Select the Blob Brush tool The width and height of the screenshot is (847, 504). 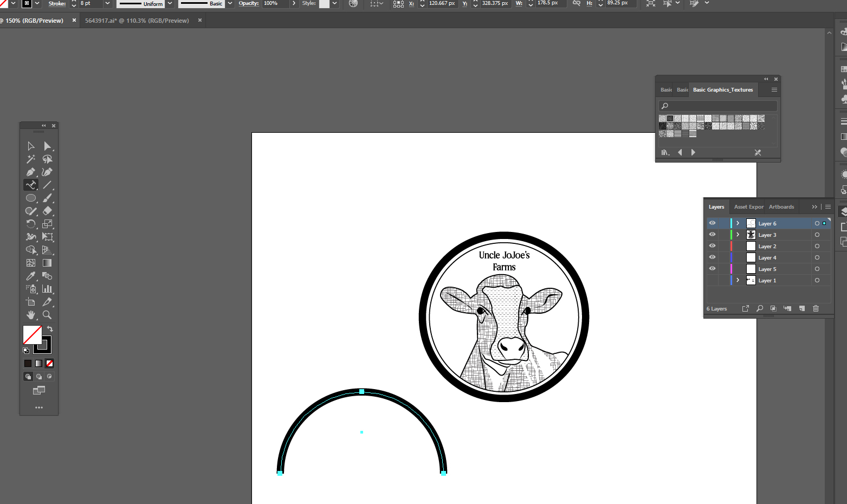click(31, 211)
